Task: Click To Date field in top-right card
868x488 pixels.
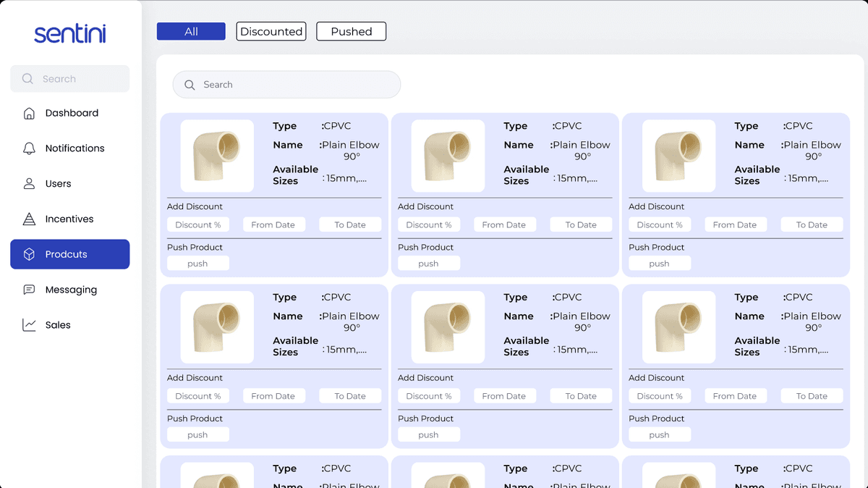Action: pos(812,224)
